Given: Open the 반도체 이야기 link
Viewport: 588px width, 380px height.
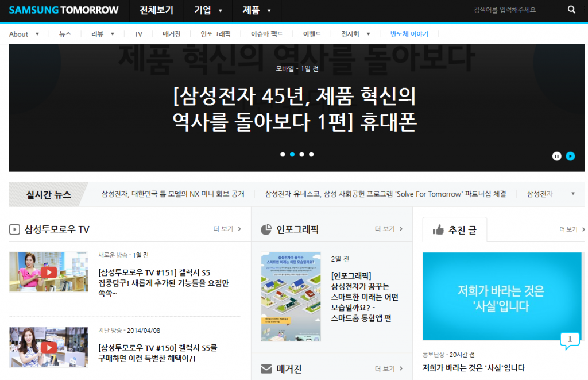Looking at the screenshot, I should click(x=409, y=34).
